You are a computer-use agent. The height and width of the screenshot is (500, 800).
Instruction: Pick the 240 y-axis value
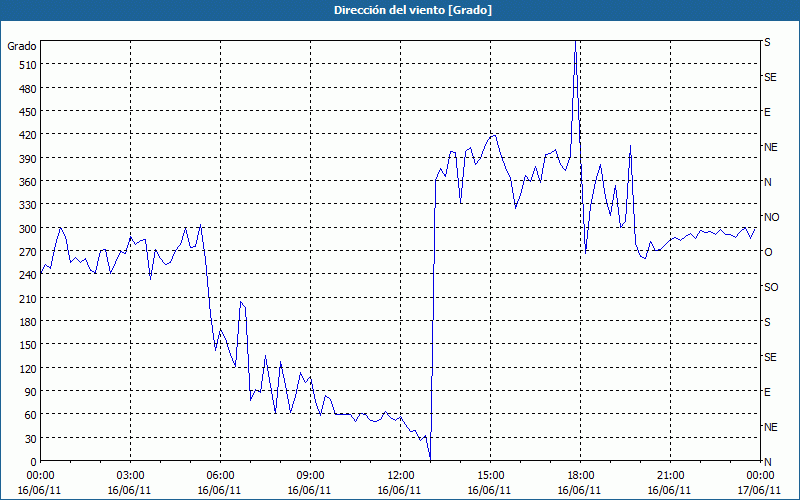coord(29,275)
